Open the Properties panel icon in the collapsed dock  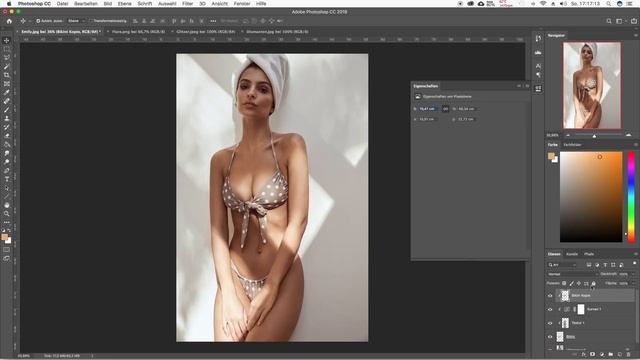[x=538, y=89]
